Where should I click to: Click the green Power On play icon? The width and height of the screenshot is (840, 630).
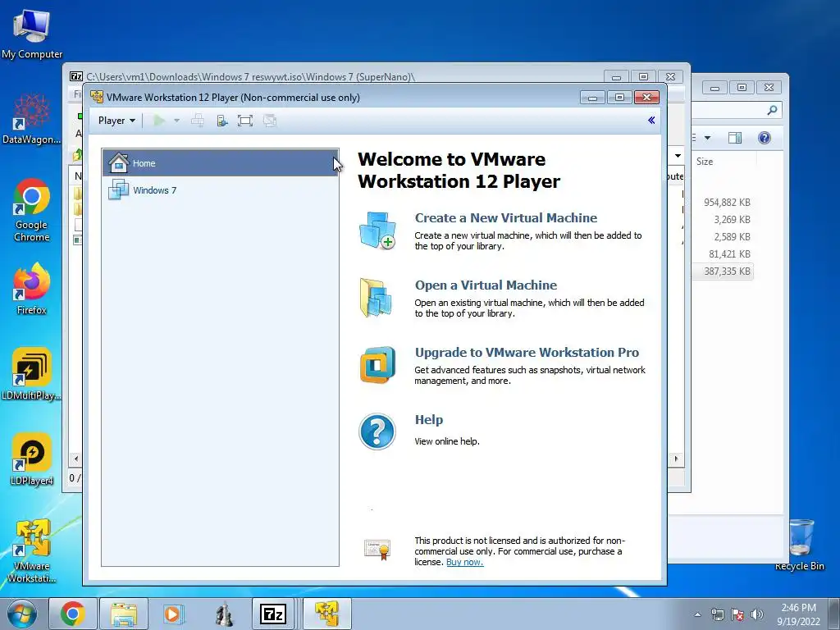tap(159, 121)
